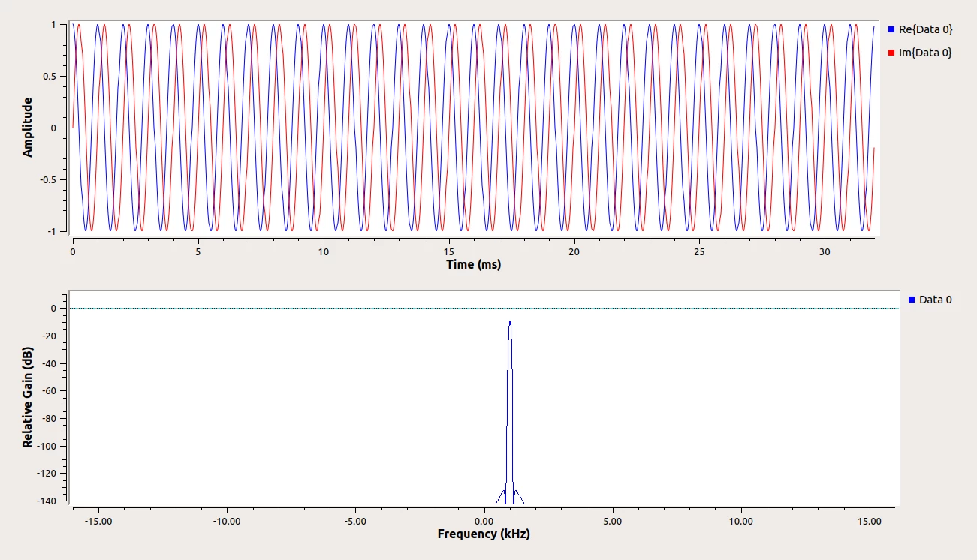The width and height of the screenshot is (977, 560).
Task: Click the Relative Gain (dB) axis label
Action: point(28,398)
